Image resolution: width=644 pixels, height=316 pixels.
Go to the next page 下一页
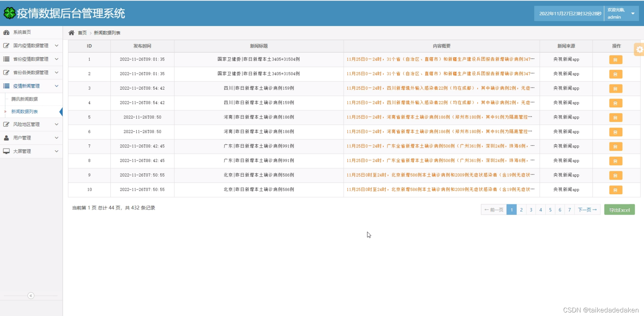point(587,210)
